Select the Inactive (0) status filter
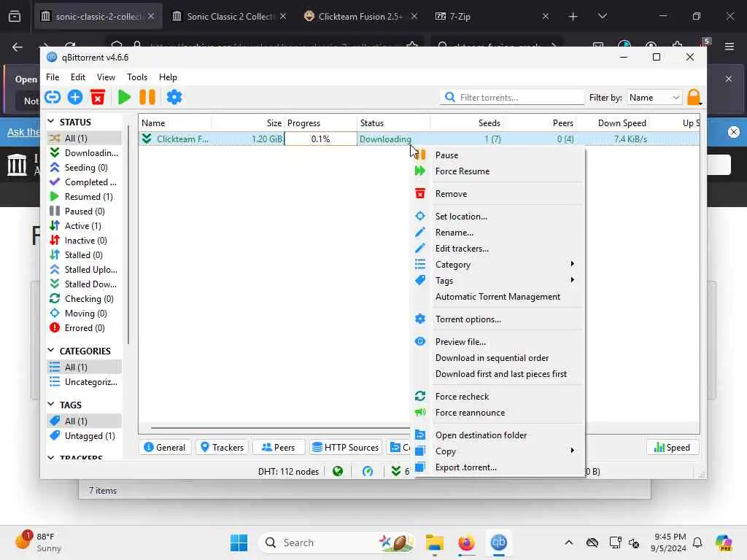 click(x=85, y=241)
